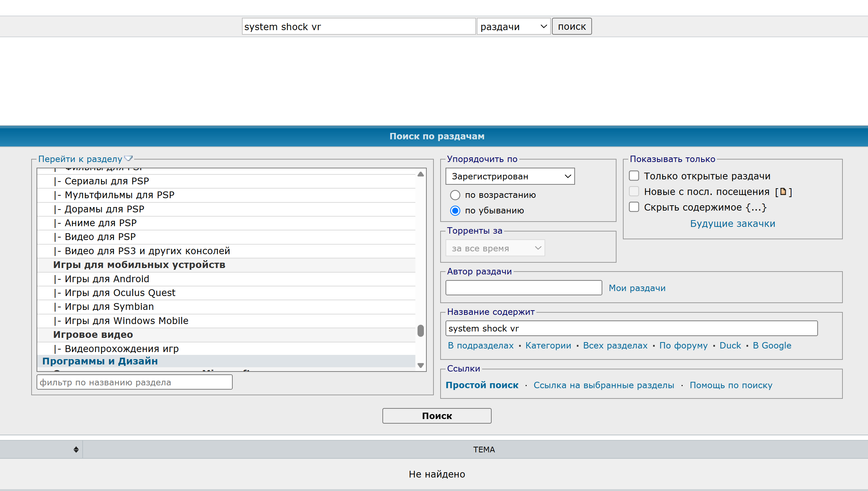Select Аниме для PSP in list
The width and height of the screenshot is (868, 491).
(226, 223)
